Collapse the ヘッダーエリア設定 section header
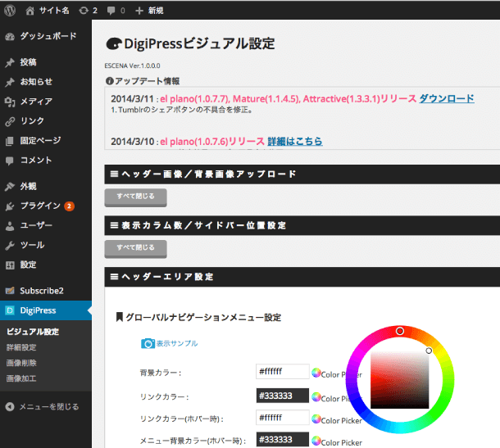This screenshot has height=448, width=500. click(x=302, y=277)
